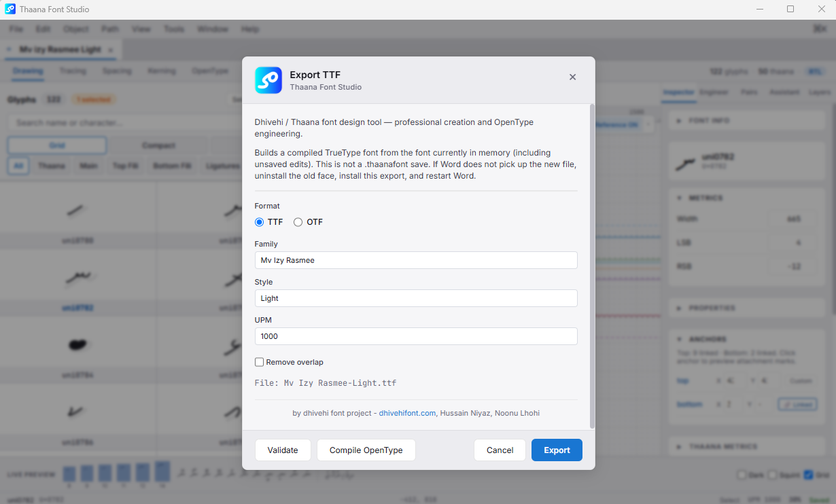Open the Layers panel tab
Image resolution: width=836 pixels, height=504 pixels.
coord(820,92)
